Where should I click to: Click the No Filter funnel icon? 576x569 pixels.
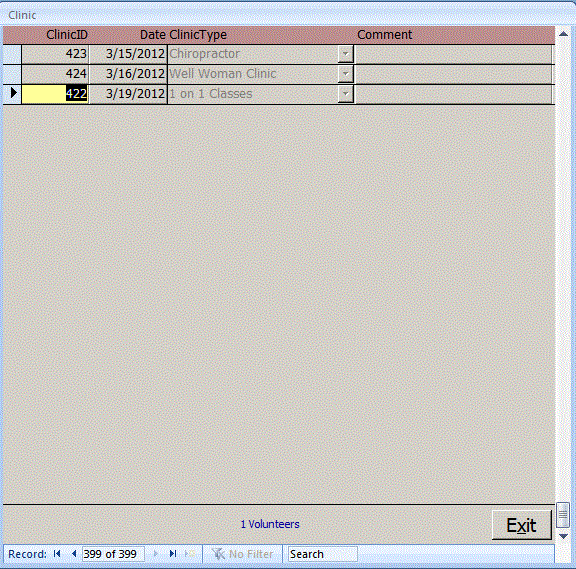tap(218, 554)
